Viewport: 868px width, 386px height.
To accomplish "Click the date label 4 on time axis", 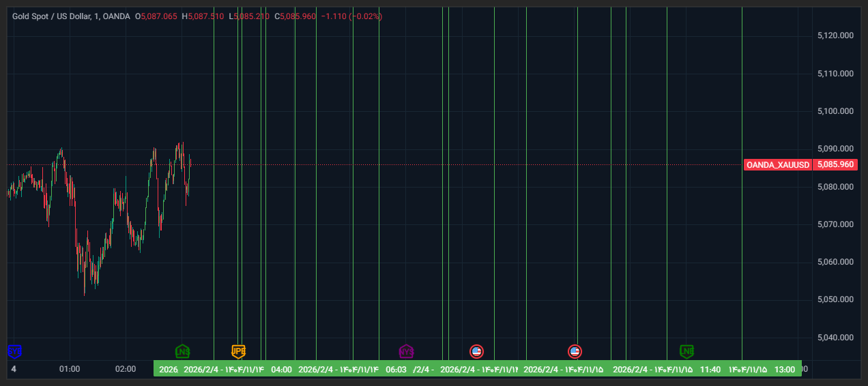I will click(x=14, y=369).
